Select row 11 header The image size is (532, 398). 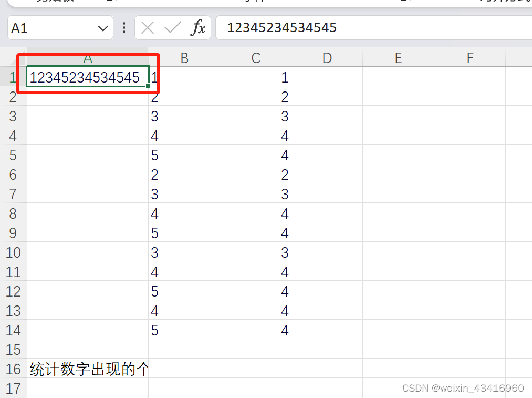13,272
